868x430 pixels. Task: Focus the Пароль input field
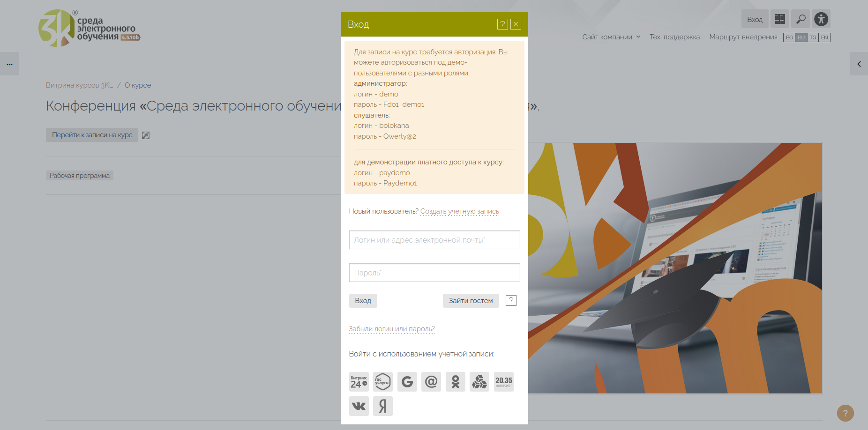[x=434, y=273]
